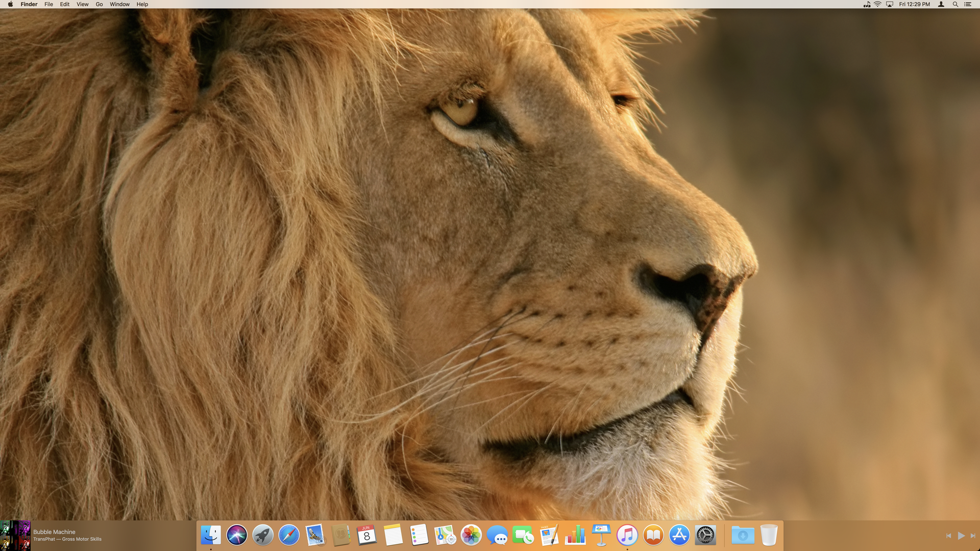This screenshot has width=980, height=551.
Task: Open Siri from the Dock
Action: 237,535
